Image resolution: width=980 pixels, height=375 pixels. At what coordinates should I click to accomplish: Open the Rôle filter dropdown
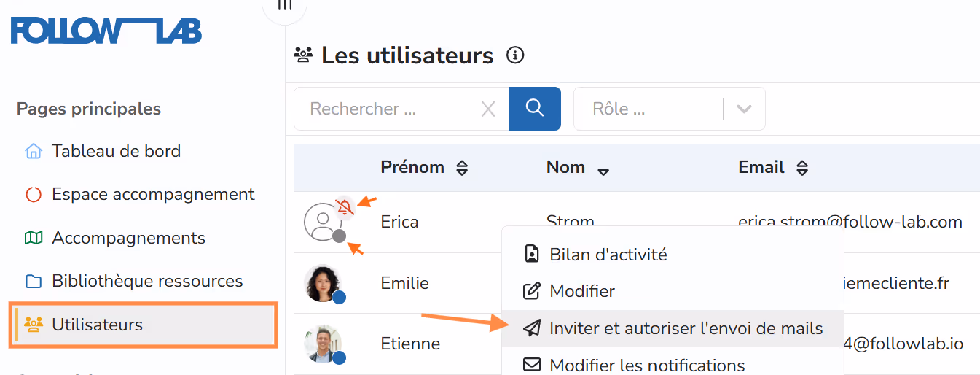coord(669,109)
